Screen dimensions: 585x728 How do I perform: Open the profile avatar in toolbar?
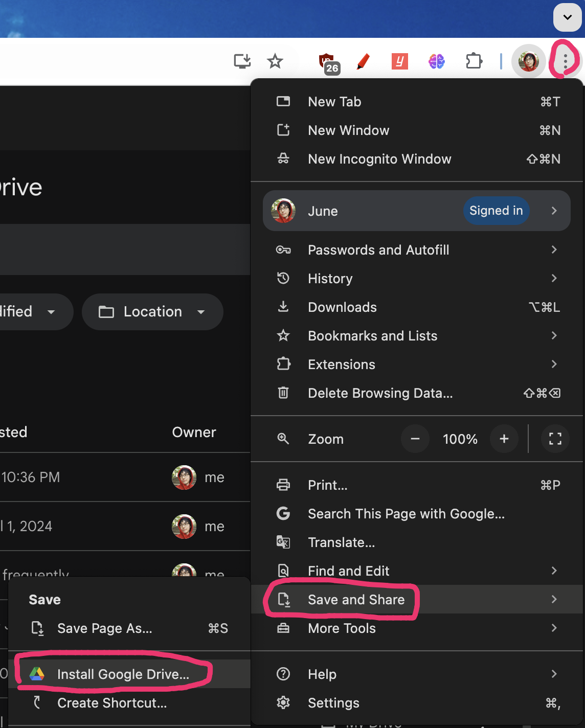529,61
